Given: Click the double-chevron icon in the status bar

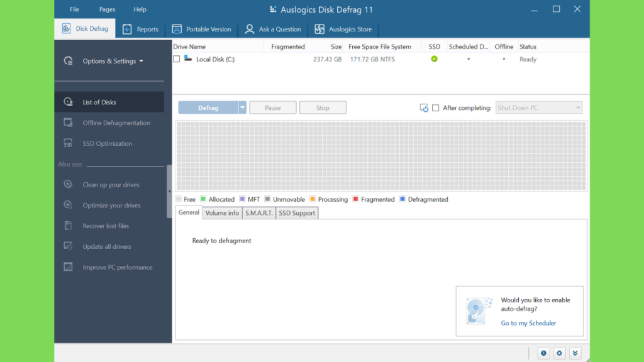Looking at the screenshot, I should (x=575, y=353).
